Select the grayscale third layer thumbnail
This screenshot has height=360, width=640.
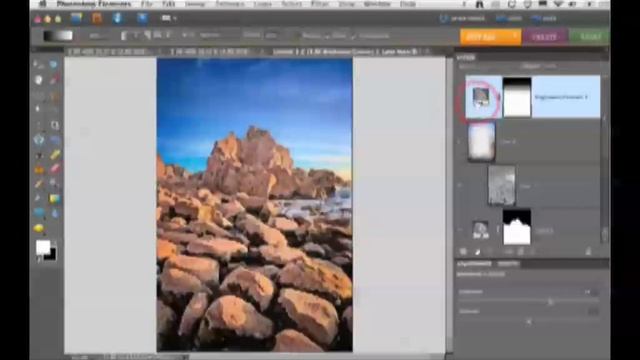(x=502, y=185)
